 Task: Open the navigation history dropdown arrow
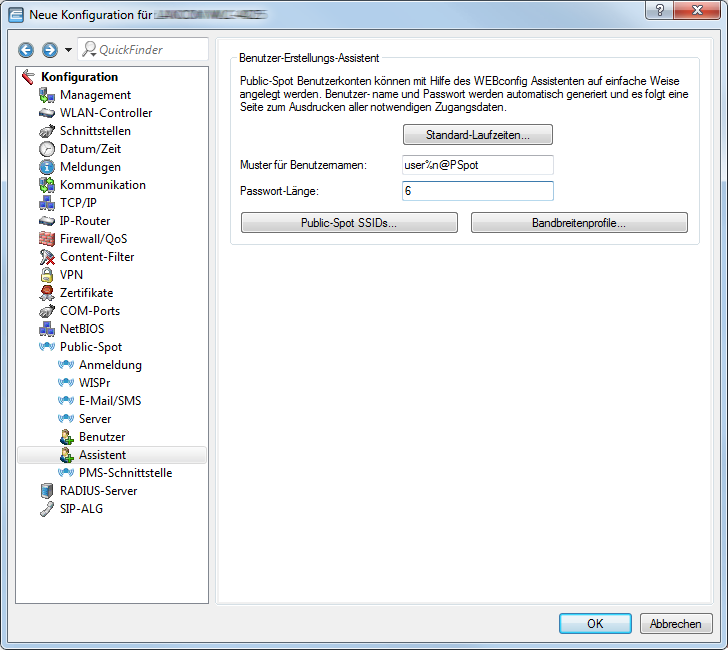point(68,50)
